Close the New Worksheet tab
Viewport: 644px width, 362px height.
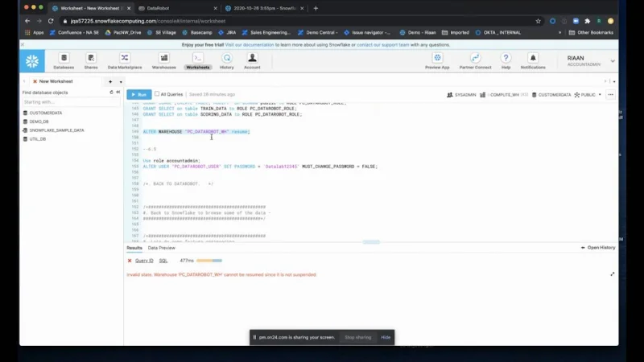click(35, 81)
